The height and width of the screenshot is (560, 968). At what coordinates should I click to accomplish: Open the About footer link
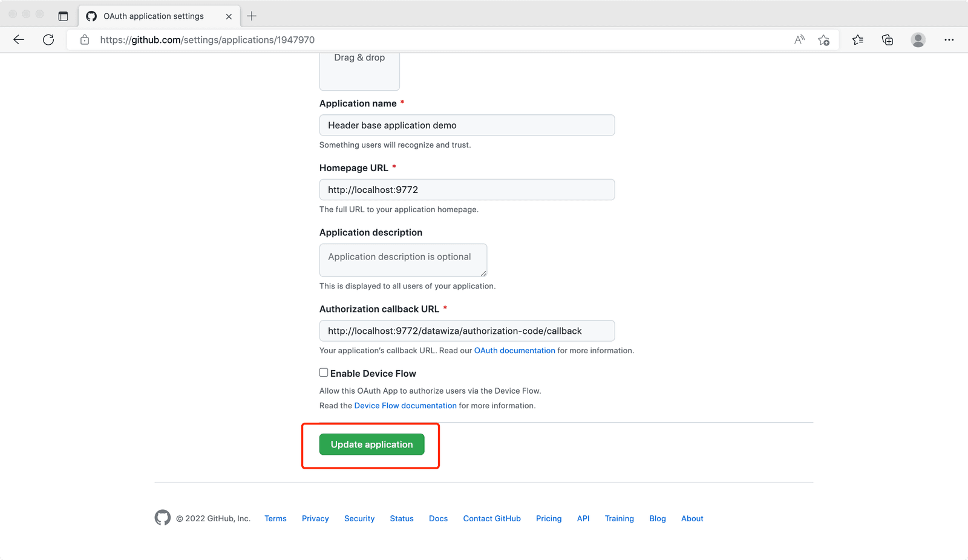692,519
